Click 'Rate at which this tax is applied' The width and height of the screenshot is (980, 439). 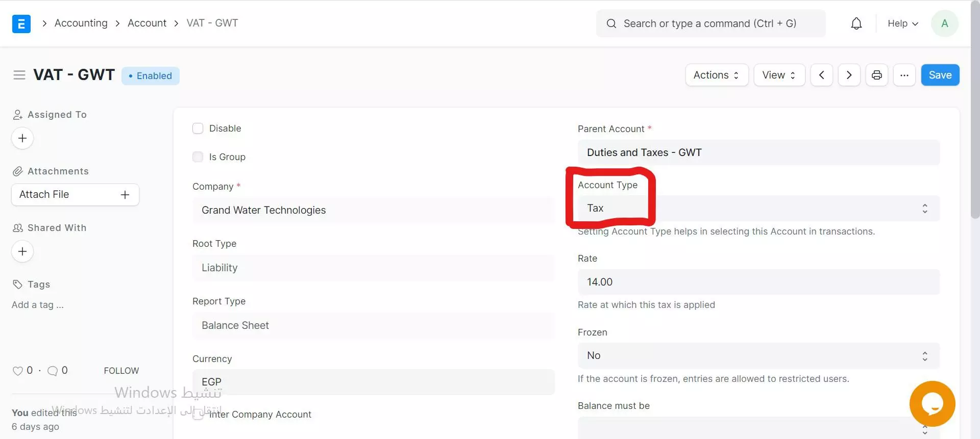click(x=646, y=305)
